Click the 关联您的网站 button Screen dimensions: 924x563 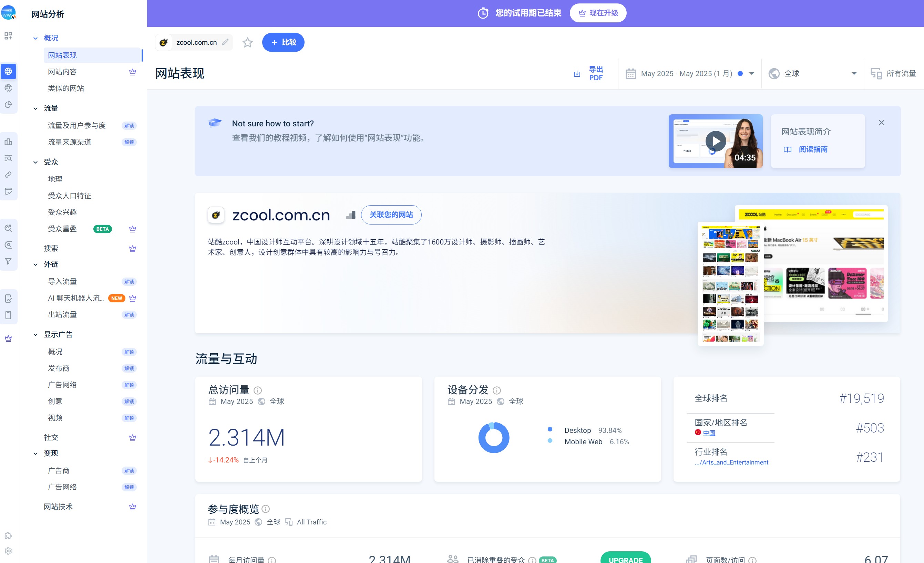[391, 215]
